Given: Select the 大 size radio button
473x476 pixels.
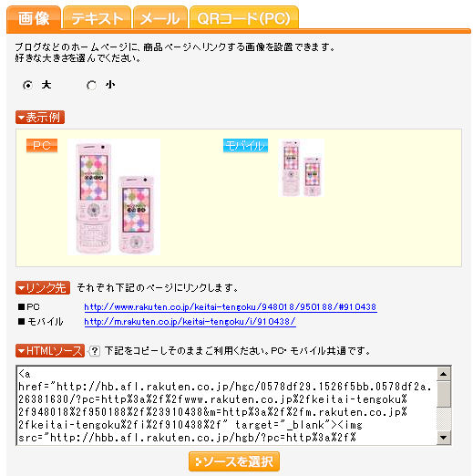Looking at the screenshot, I should [27, 85].
